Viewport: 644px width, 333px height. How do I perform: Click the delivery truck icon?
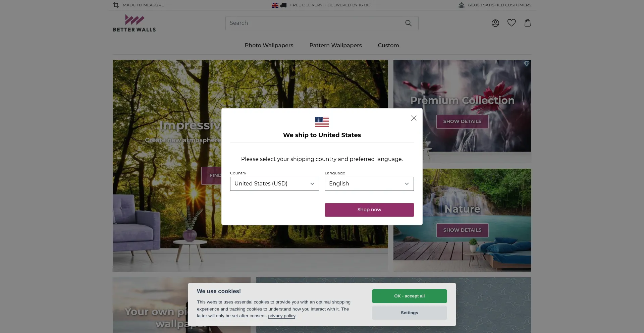pos(283,5)
